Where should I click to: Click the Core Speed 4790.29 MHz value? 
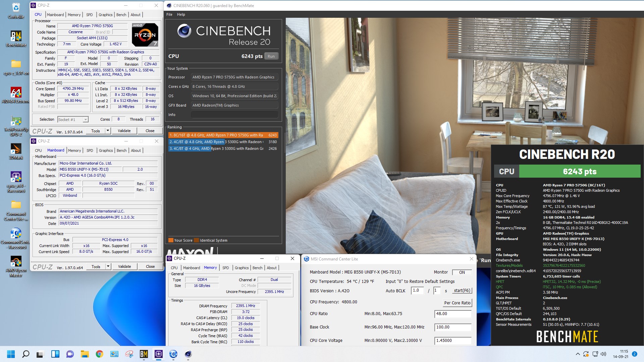click(x=73, y=89)
